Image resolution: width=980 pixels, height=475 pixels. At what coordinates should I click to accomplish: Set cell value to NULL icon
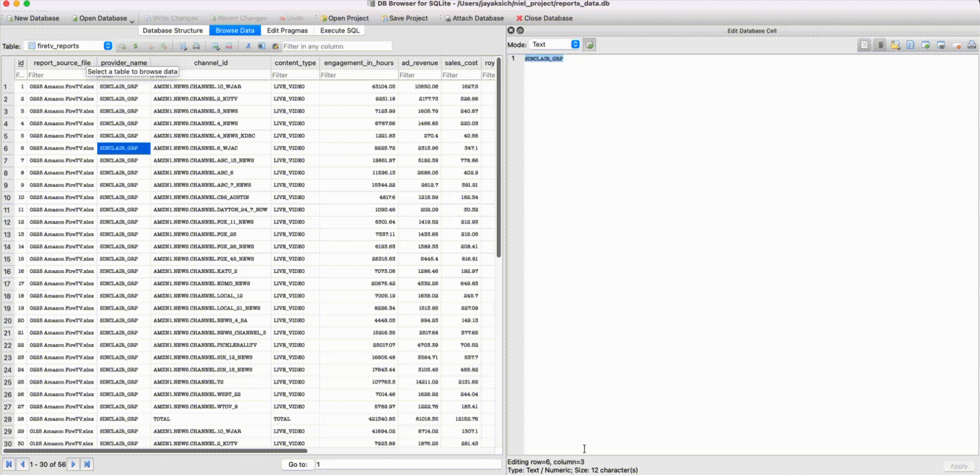(x=956, y=45)
